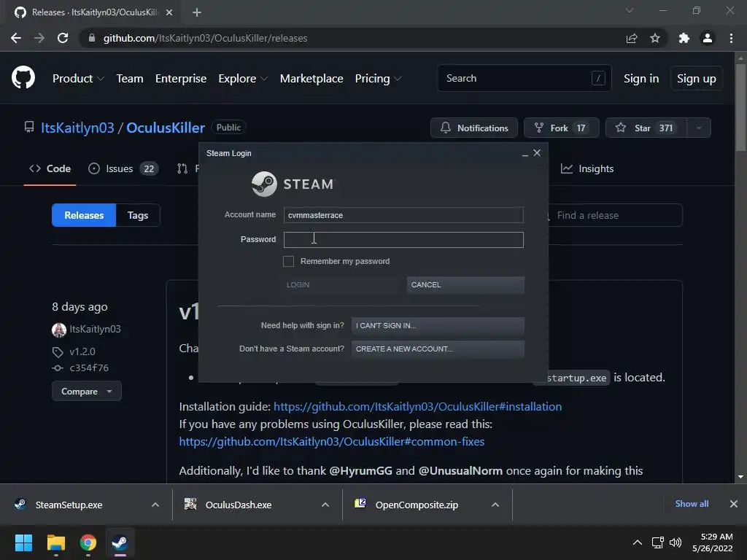Click the volume speaker tray icon

(x=676, y=542)
